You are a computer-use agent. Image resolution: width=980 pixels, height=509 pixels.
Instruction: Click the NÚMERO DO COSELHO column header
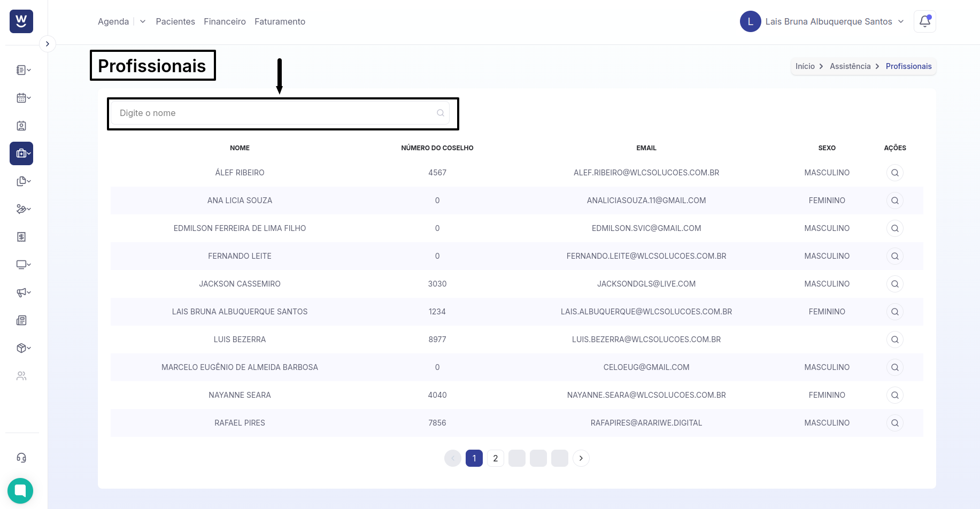(437, 148)
